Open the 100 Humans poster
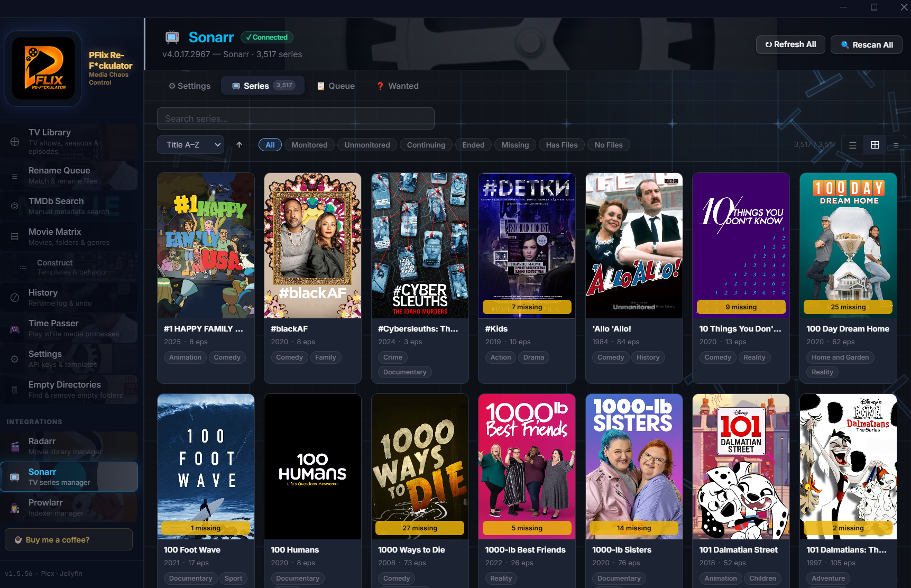 312,466
